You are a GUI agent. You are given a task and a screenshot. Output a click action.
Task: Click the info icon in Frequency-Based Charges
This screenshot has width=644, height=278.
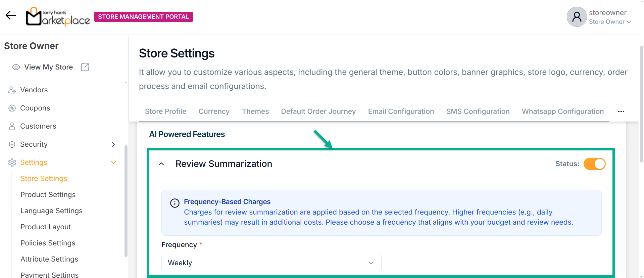click(x=175, y=203)
